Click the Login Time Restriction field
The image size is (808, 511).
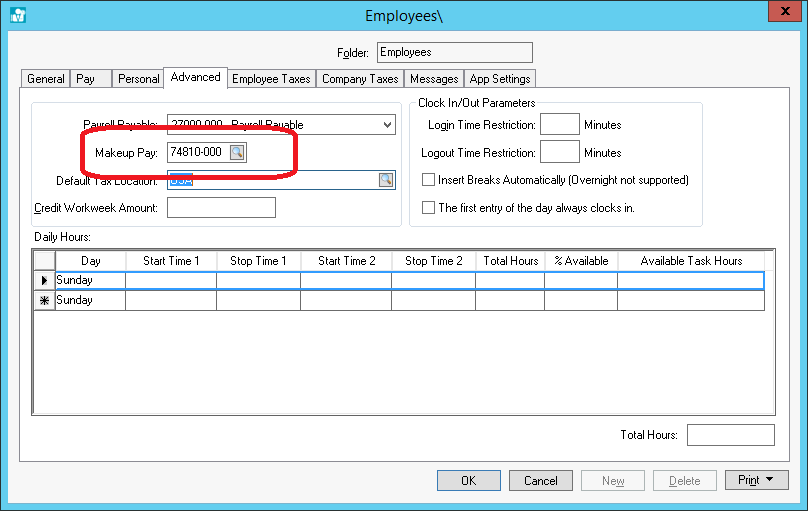click(x=559, y=125)
